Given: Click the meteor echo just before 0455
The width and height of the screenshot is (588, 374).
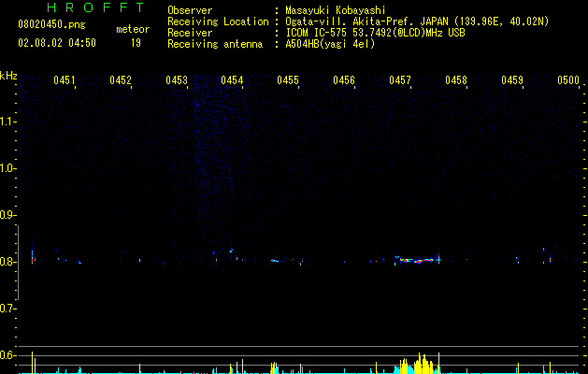Looking at the screenshot, I should (275, 260).
